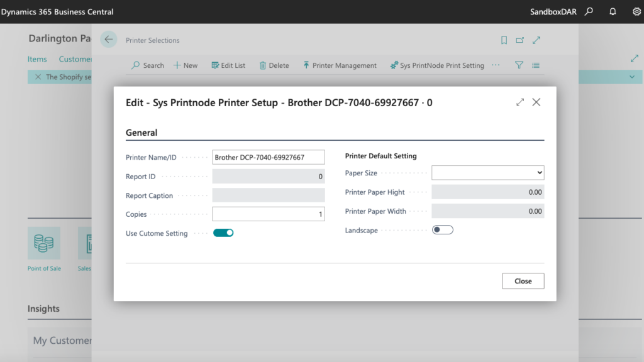Create a New printer selection
Screen dimensions: 644x362
click(186, 65)
